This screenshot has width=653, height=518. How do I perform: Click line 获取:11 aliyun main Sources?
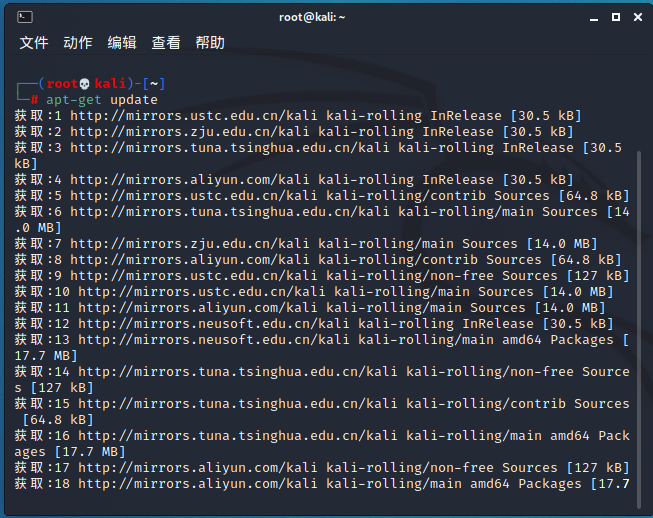click(310, 308)
